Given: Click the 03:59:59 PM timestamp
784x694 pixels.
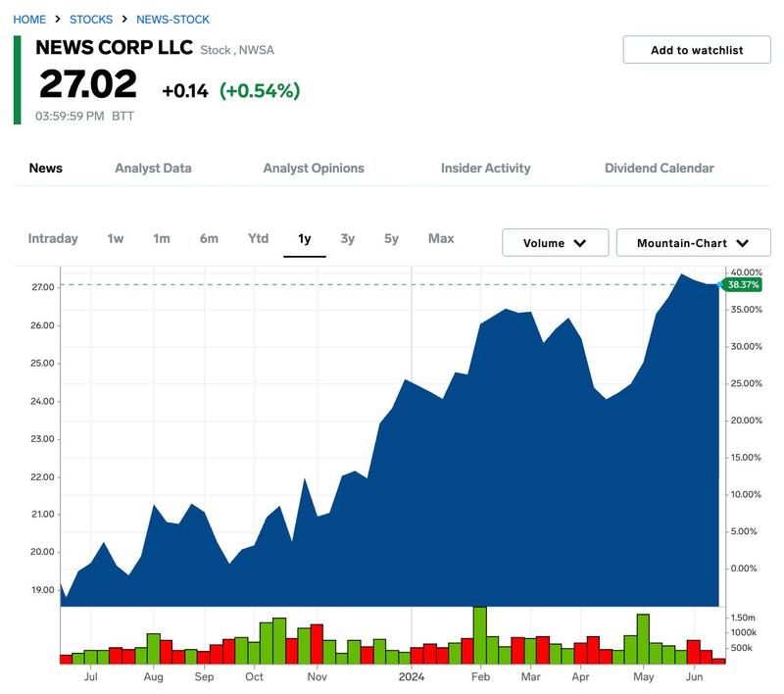Looking at the screenshot, I should [70, 116].
